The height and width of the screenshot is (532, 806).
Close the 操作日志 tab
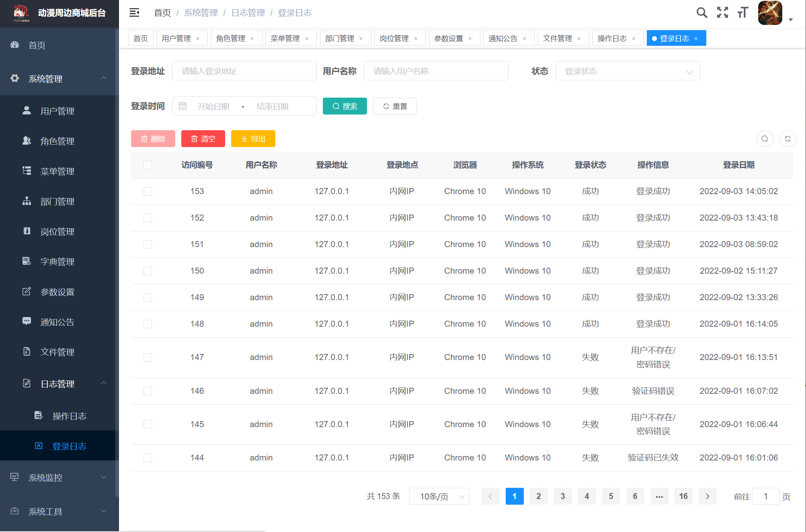click(634, 39)
